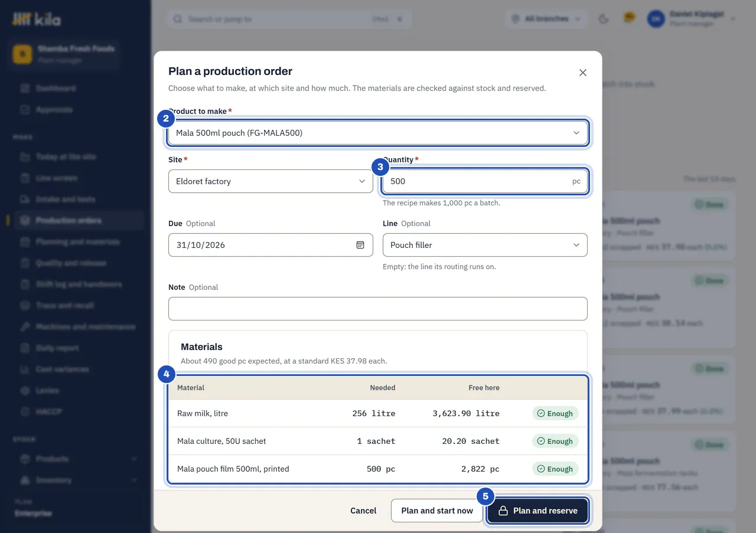Open Approvals in the sidebar
The width and height of the screenshot is (756, 533).
pos(79,109)
